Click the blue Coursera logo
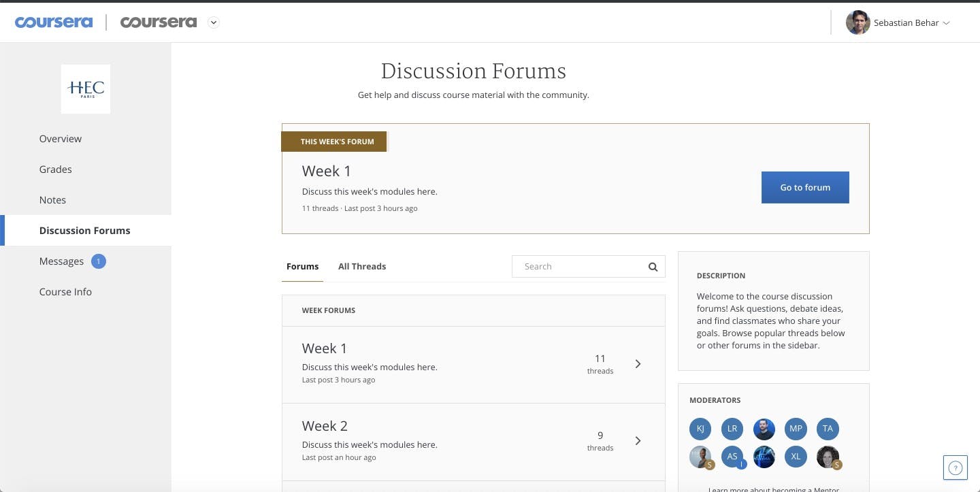This screenshot has height=492, width=980. pyautogui.click(x=54, y=22)
